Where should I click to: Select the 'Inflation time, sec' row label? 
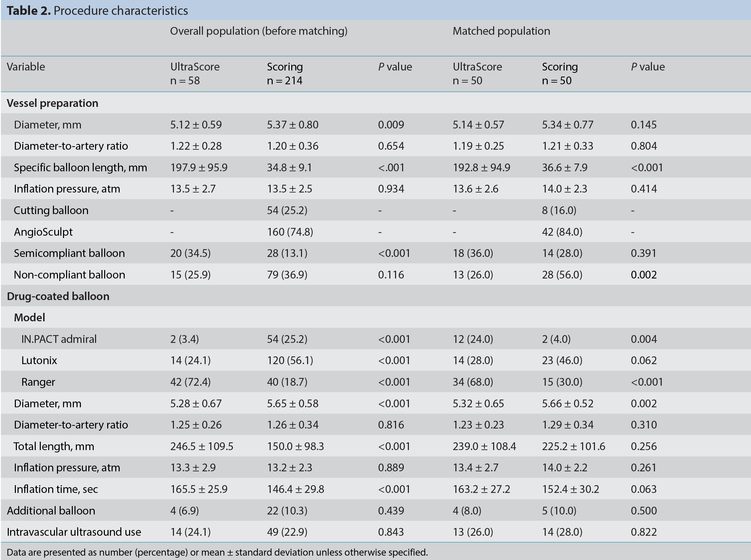(56, 489)
